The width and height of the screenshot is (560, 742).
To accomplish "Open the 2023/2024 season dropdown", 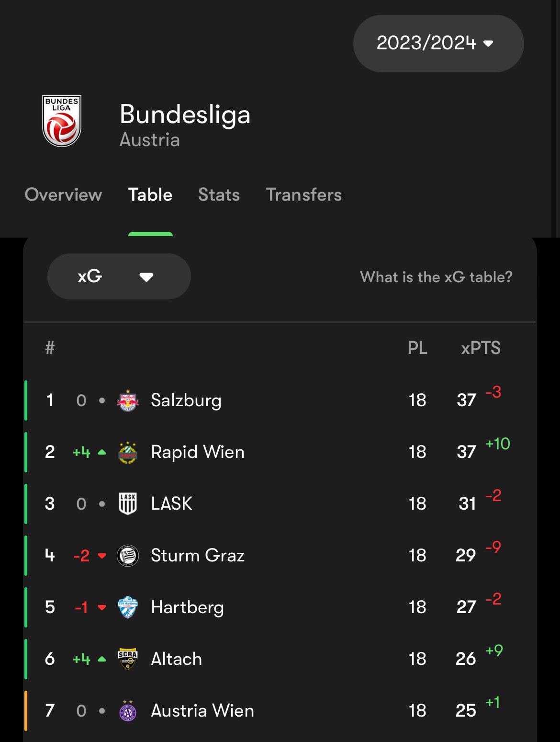I will (x=438, y=44).
